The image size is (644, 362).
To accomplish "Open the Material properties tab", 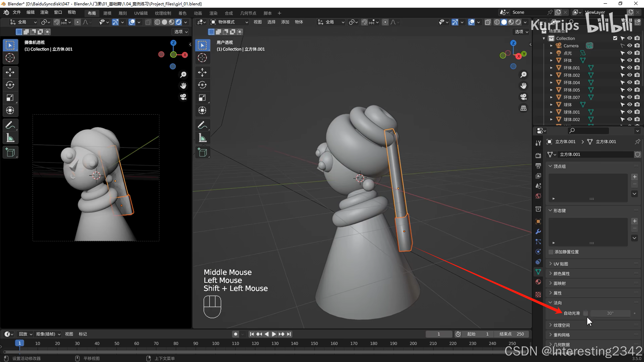I will (538, 282).
